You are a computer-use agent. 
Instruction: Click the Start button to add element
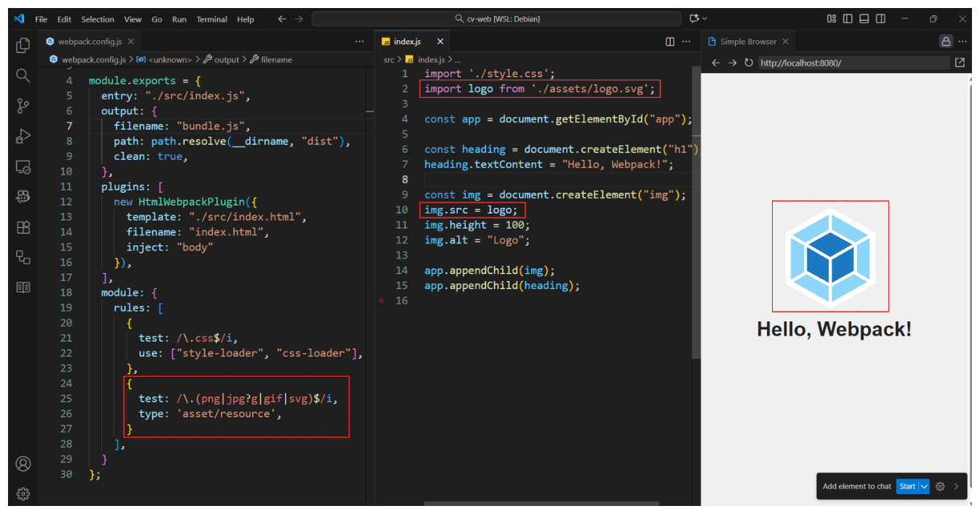coord(907,486)
